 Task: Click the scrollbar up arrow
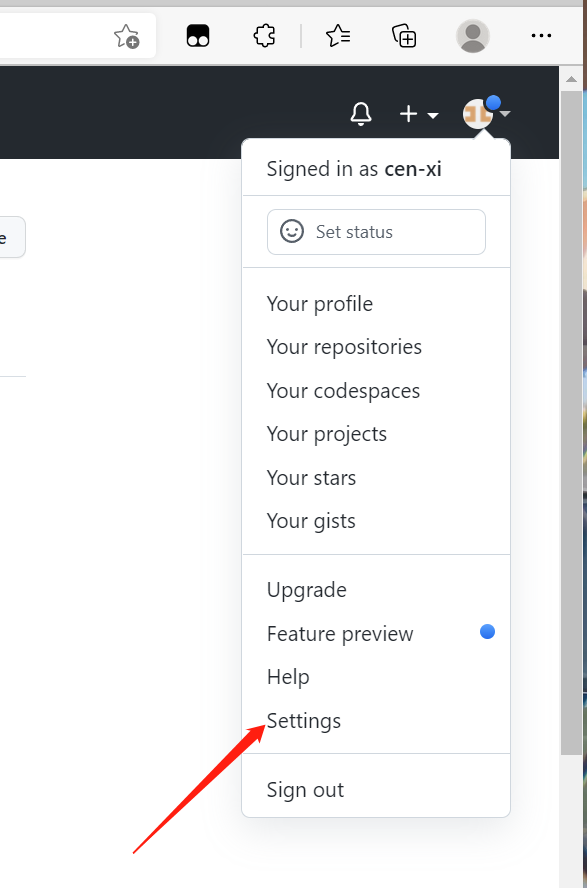point(571,79)
